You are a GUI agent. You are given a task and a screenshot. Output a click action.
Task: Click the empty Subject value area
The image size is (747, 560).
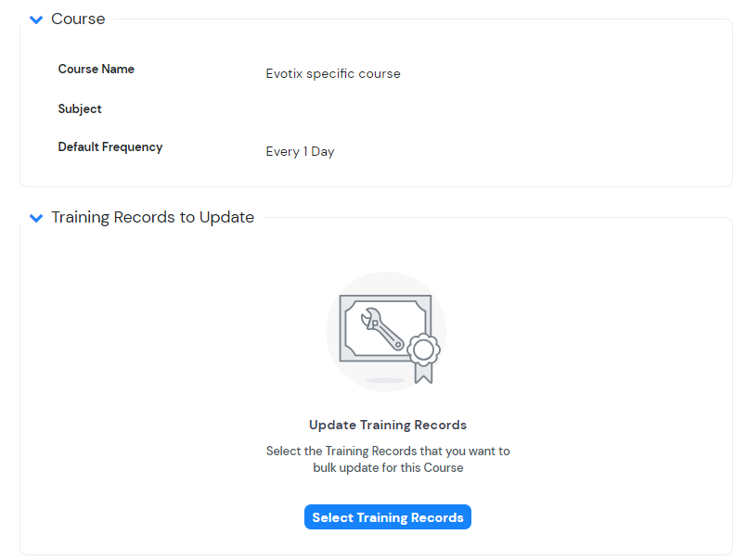[x=333, y=110]
